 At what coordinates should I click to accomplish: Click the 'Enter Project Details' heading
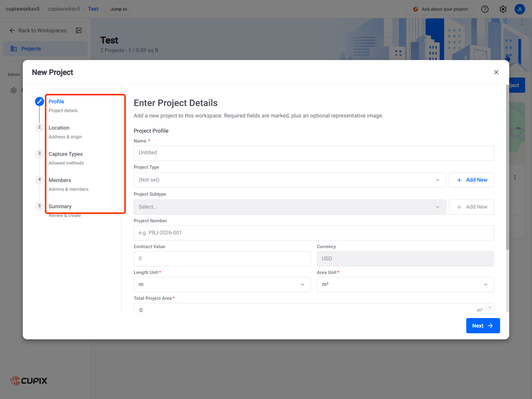(x=176, y=103)
